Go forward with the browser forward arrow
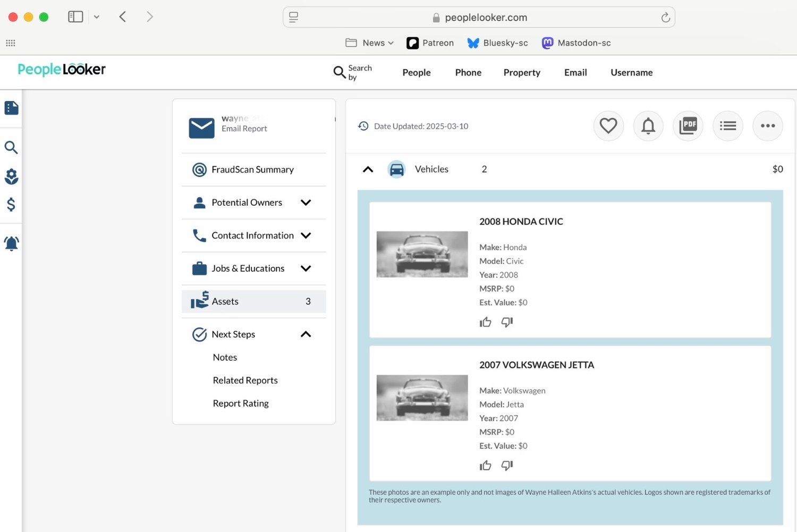The height and width of the screenshot is (532, 797). (150, 17)
